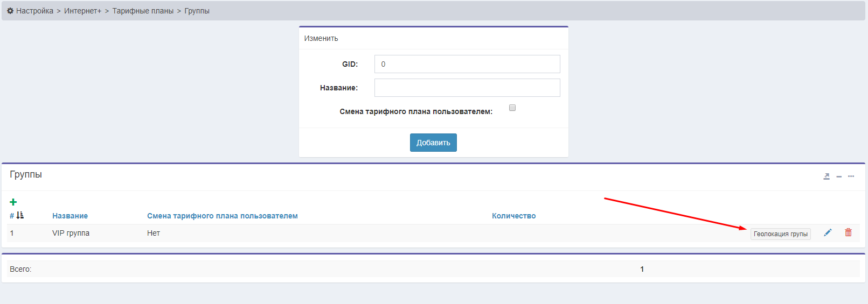Viewport: 868px width, 304px height.
Task: Open Настройка in the breadcrumb
Action: (x=34, y=11)
